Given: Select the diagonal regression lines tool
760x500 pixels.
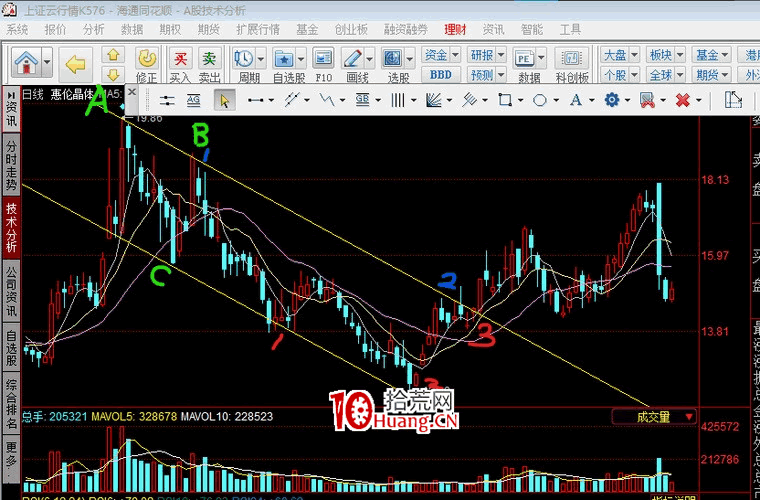Looking at the screenshot, I should (469, 100).
